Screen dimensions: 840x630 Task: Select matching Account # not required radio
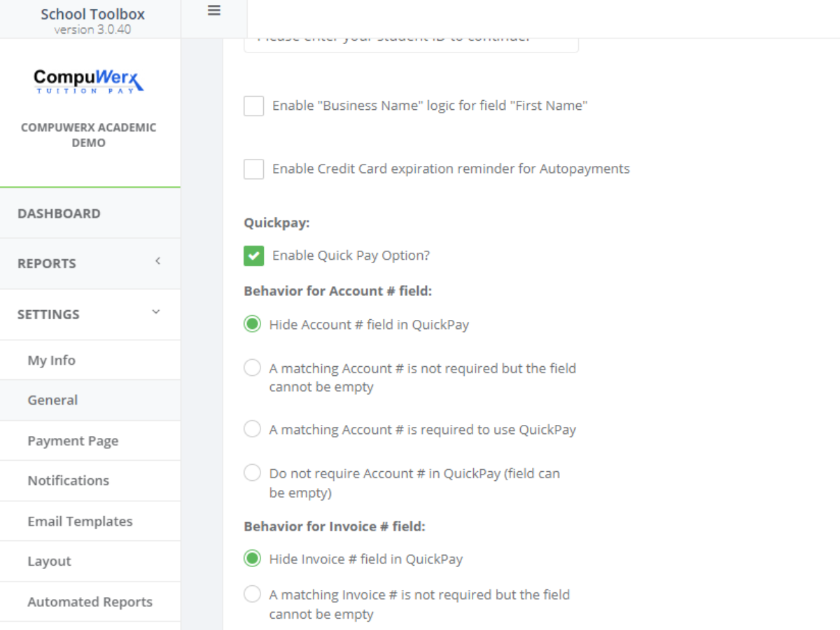[252, 368]
